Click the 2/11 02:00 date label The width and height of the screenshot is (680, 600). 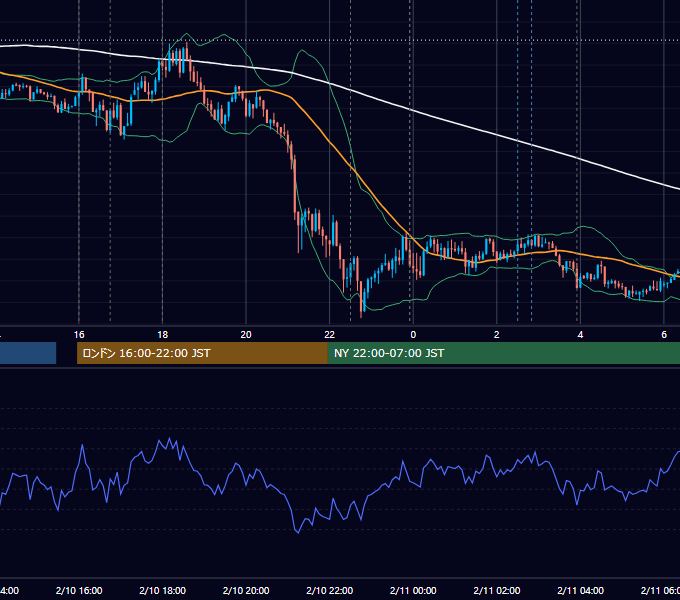[497, 591]
